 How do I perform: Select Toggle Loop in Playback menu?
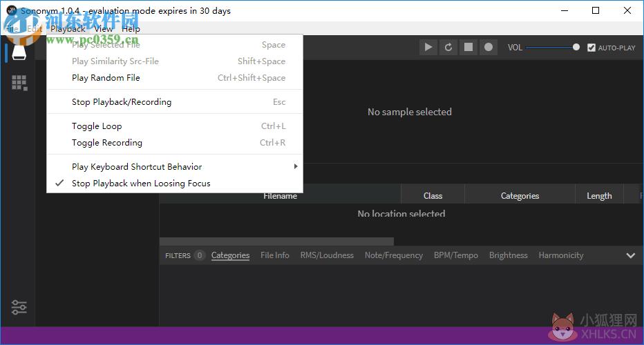[x=175, y=126]
